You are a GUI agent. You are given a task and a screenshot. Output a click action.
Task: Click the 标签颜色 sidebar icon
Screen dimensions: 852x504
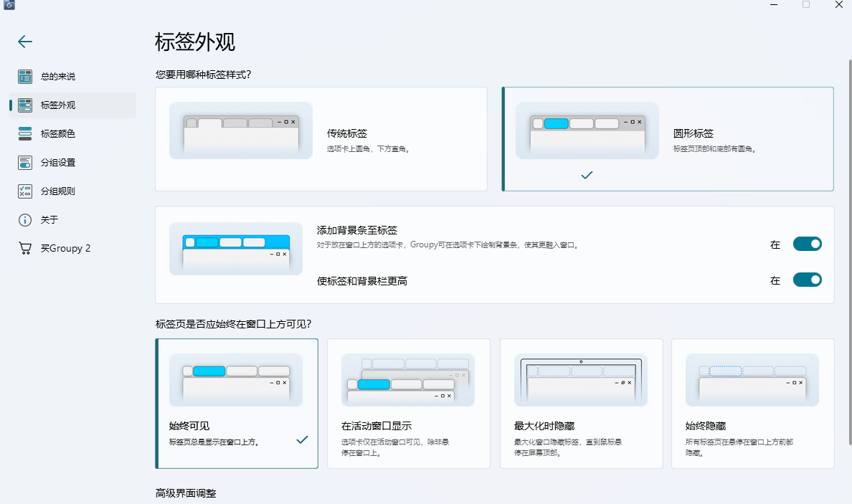25,134
